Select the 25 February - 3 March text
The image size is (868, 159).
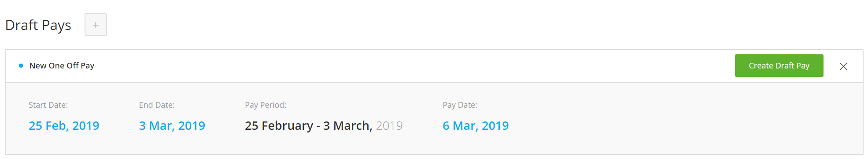309,126
